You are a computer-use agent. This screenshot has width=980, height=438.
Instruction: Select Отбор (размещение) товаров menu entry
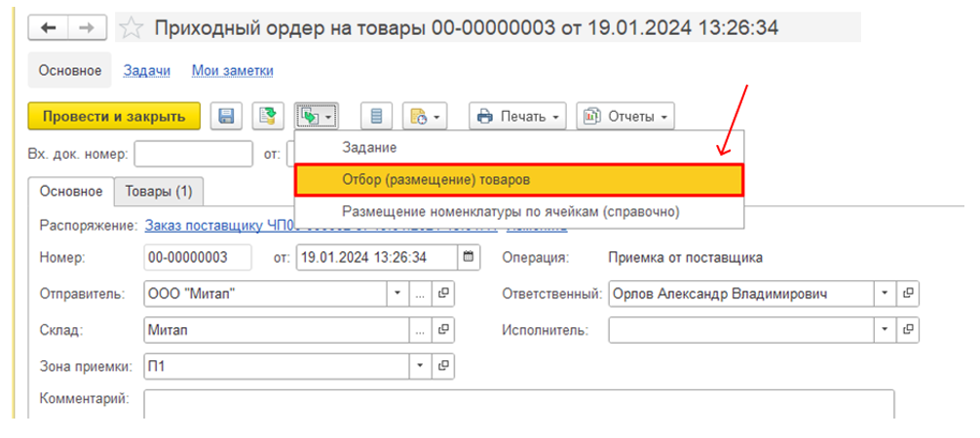pyautogui.click(x=519, y=180)
